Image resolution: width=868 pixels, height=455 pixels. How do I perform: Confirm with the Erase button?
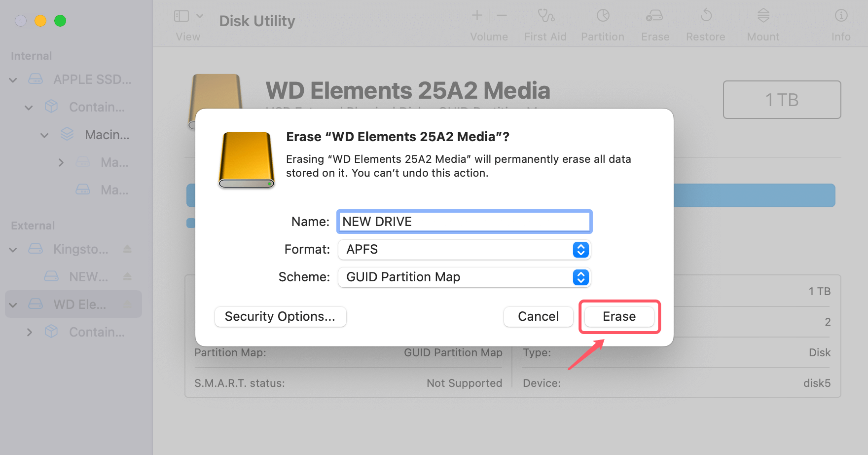click(619, 317)
